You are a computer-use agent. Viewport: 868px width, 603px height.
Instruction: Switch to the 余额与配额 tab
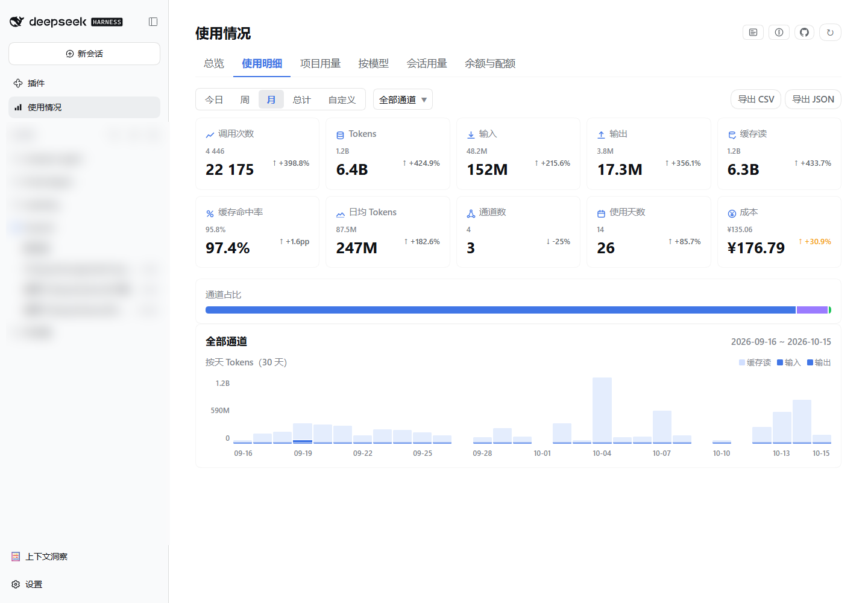(490, 64)
